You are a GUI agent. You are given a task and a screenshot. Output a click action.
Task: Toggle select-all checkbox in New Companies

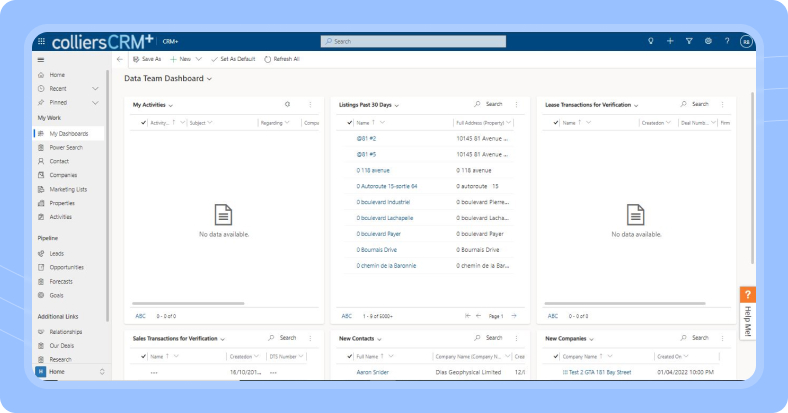(x=555, y=356)
